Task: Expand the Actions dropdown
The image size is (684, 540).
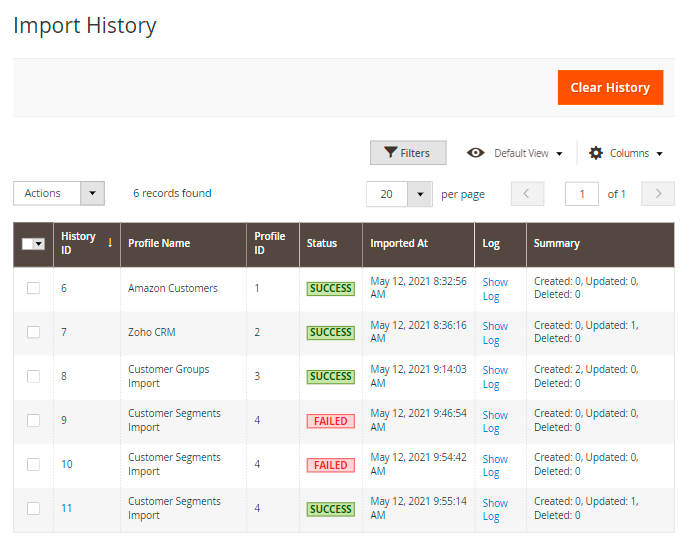Action: [59, 194]
